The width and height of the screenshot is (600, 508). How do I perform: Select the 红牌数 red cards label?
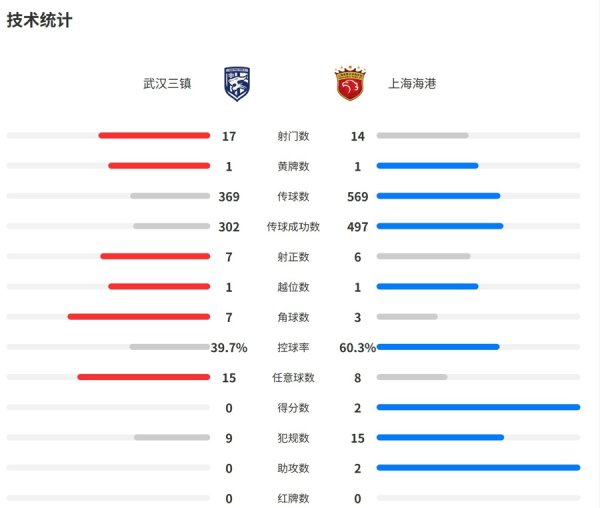tap(293, 498)
